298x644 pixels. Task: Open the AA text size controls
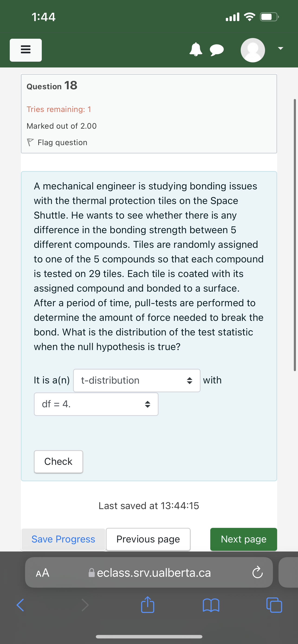click(43, 573)
